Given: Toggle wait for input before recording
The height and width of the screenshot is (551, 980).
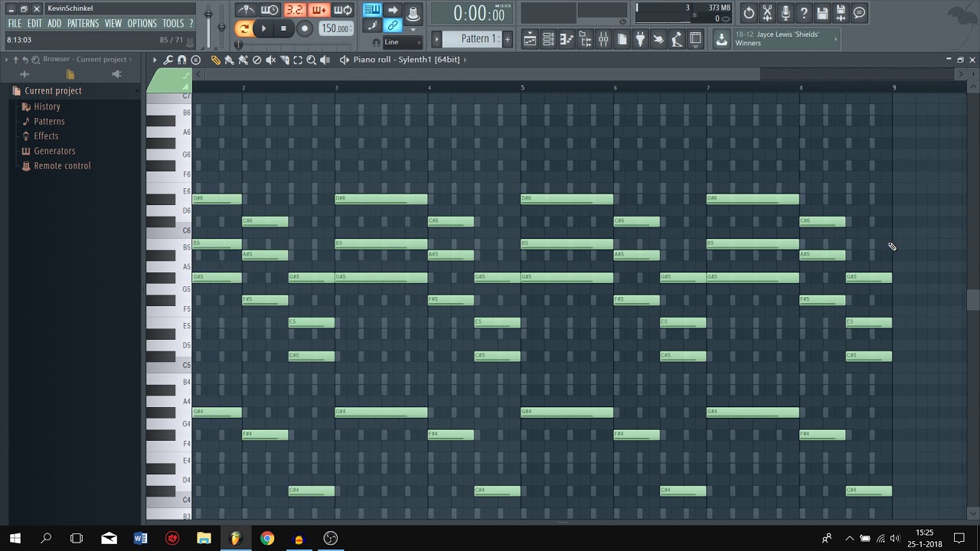Looking at the screenshot, I should coord(269,10).
